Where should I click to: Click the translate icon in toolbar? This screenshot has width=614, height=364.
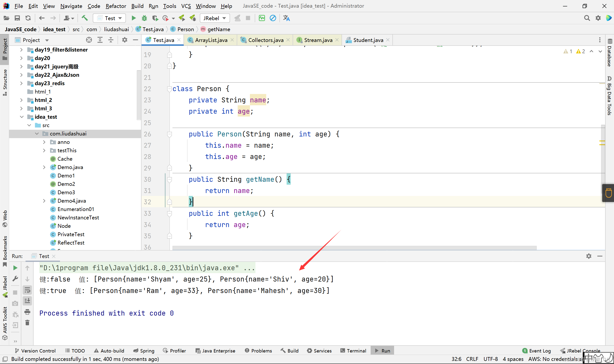(286, 18)
